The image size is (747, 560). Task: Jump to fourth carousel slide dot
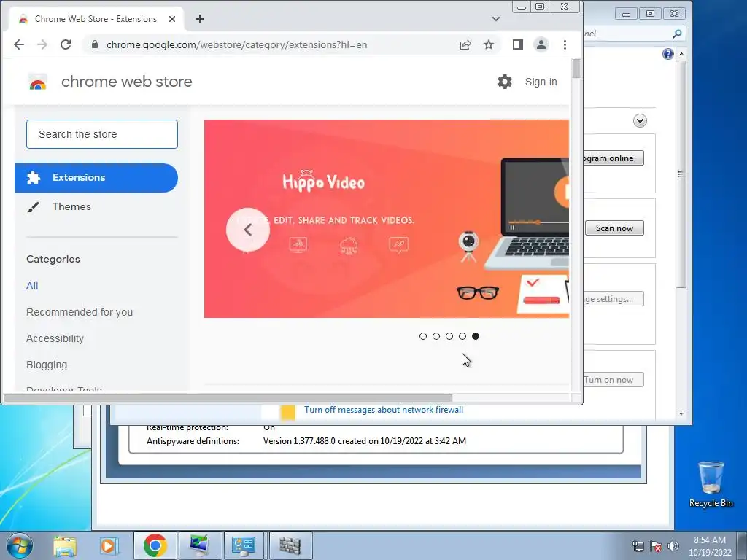click(462, 336)
